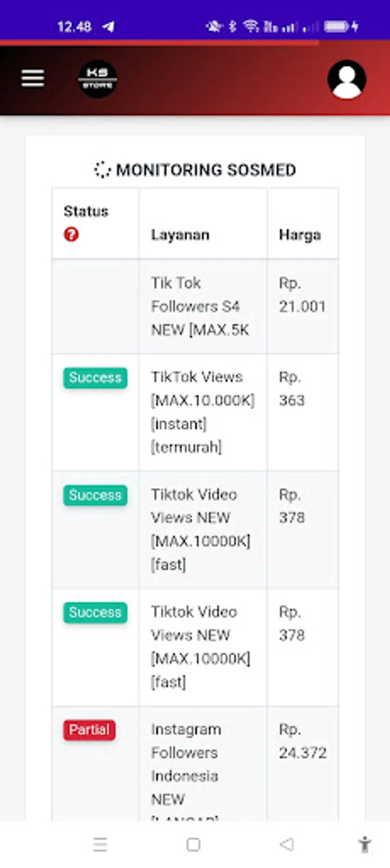
Task: Tap the Rp. 363 price cell
Action: click(x=292, y=389)
